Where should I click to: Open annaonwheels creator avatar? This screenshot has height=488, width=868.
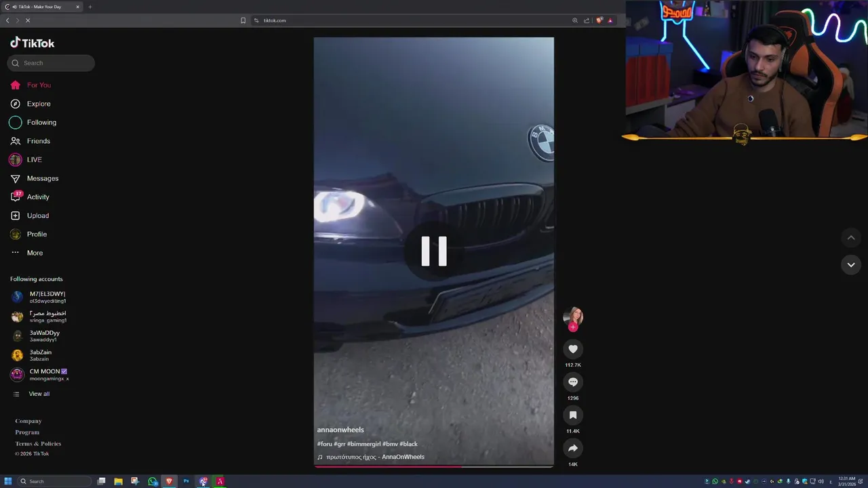[x=573, y=317]
